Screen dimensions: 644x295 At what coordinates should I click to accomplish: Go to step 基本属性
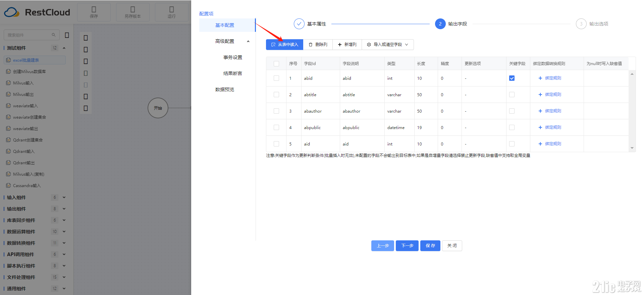click(310, 24)
